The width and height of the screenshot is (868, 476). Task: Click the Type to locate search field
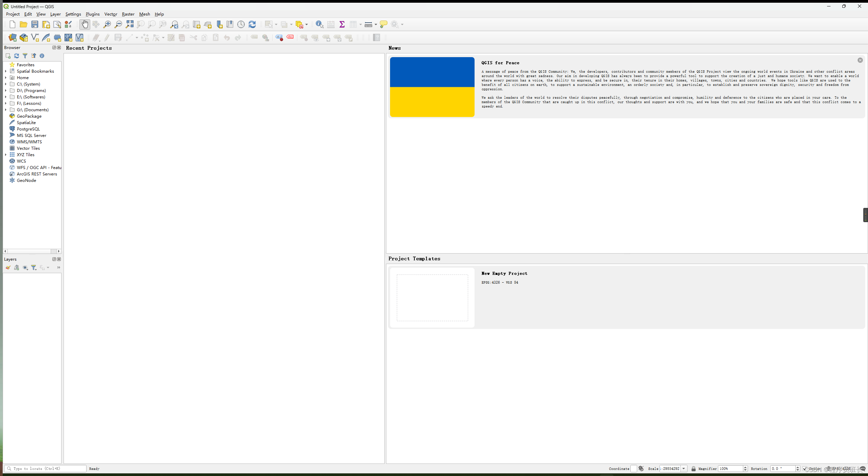(x=45, y=469)
